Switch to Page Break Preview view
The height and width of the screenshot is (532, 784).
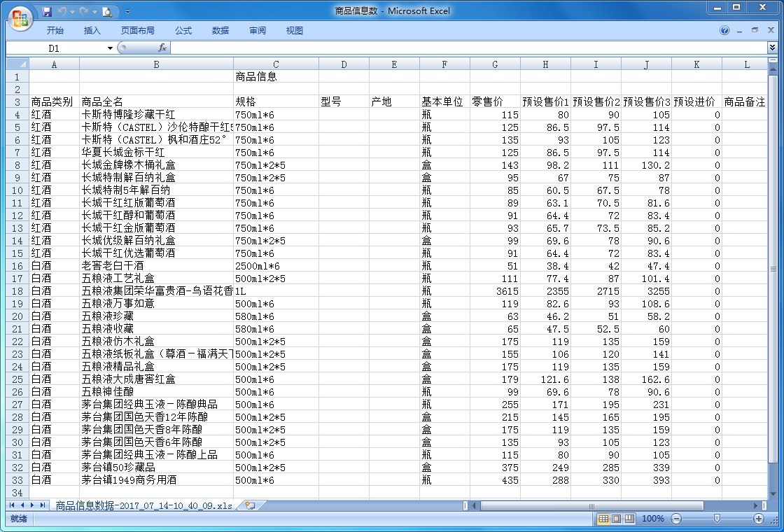pos(629,519)
